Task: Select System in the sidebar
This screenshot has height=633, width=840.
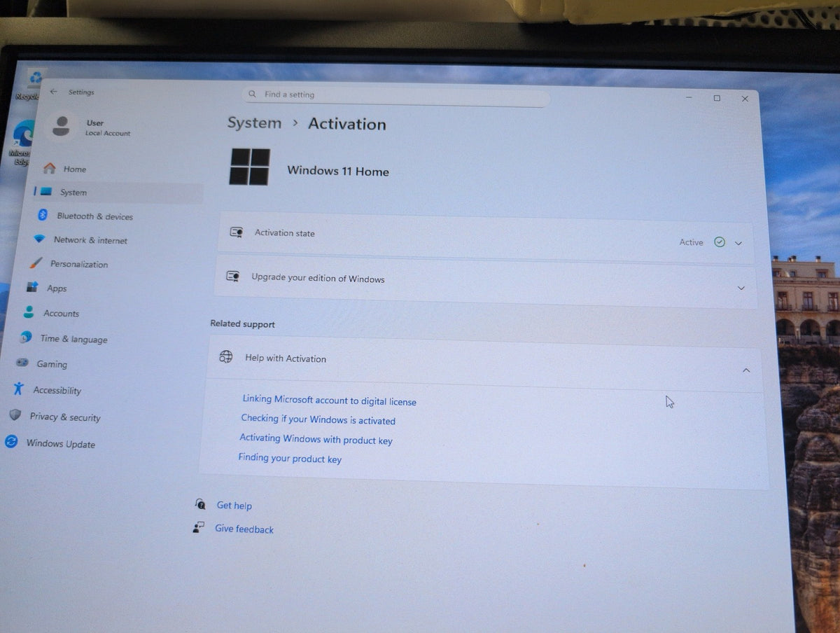Action: [118, 193]
